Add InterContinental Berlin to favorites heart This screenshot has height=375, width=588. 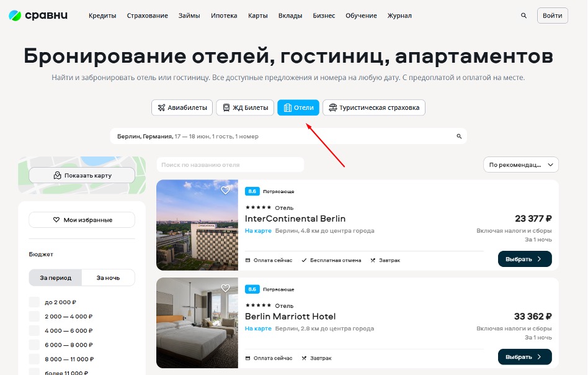click(225, 191)
